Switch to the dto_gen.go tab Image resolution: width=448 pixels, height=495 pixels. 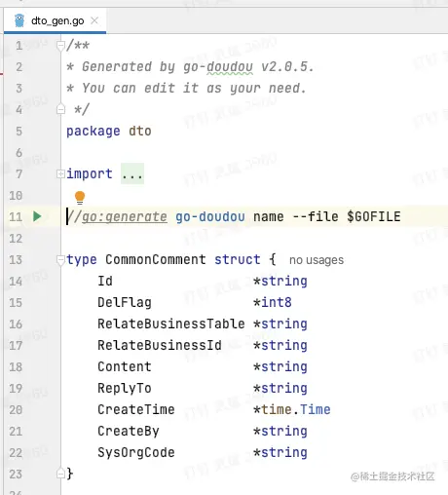(x=56, y=20)
